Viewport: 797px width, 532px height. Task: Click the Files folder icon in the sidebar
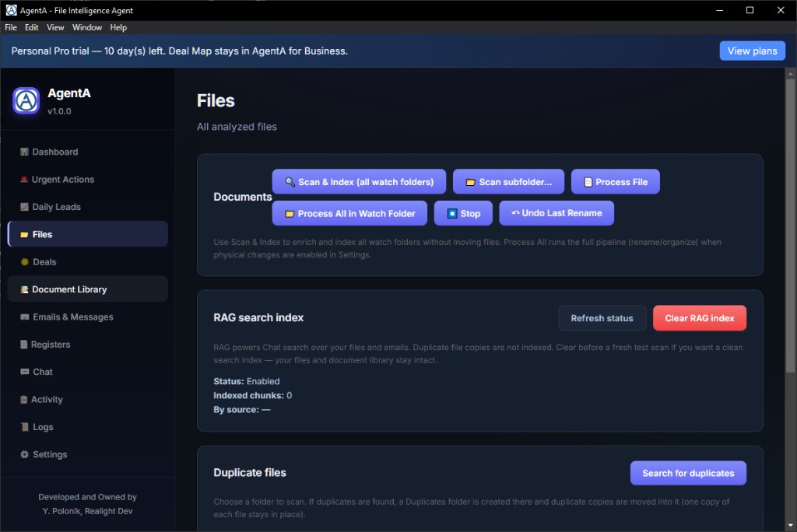[24, 234]
